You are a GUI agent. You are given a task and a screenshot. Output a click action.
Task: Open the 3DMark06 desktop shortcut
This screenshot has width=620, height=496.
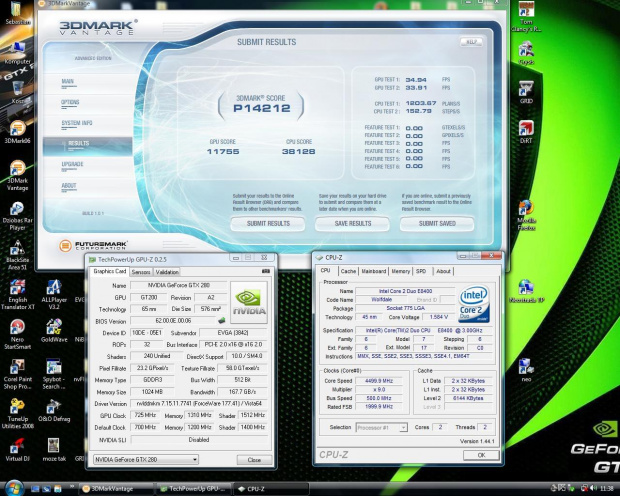pos(17,132)
